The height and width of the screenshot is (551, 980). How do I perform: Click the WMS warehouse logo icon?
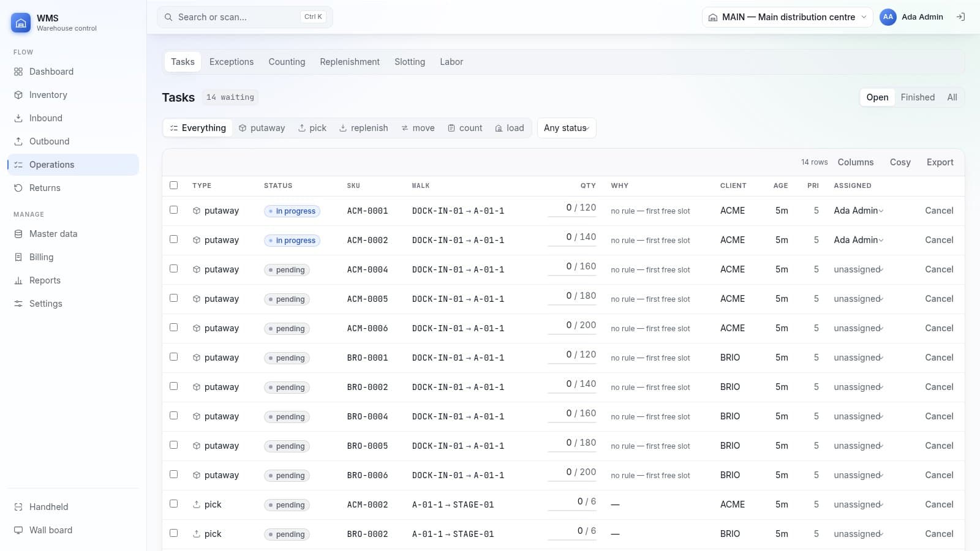(x=21, y=23)
